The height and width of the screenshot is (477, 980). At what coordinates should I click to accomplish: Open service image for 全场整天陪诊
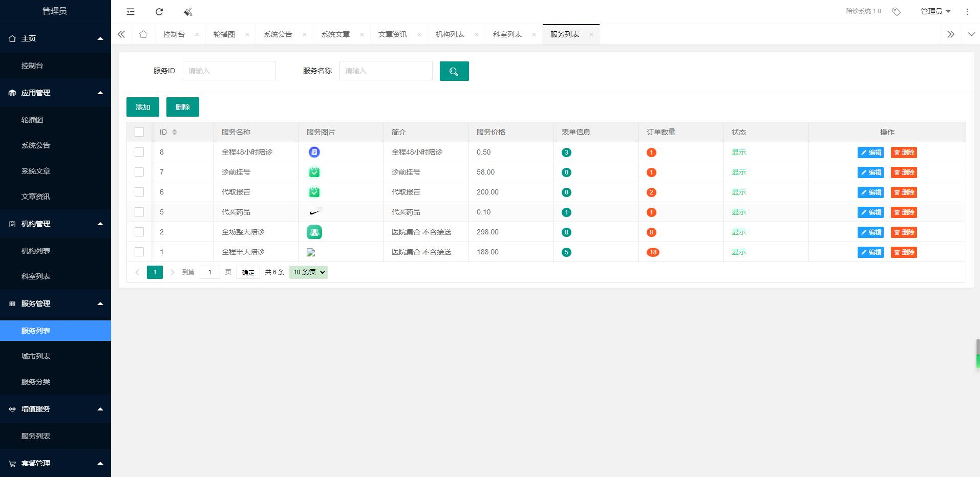click(314, 232)
